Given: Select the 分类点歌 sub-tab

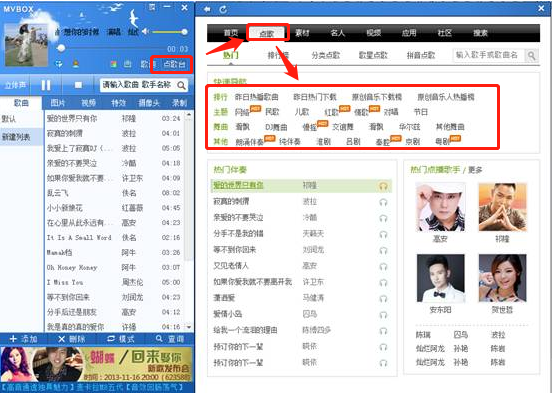Looking at the screenshot, I should 326,55.
